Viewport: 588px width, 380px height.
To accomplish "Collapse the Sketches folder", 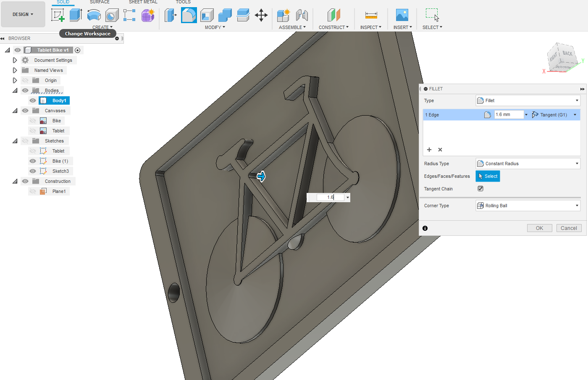I will (15, 141).
